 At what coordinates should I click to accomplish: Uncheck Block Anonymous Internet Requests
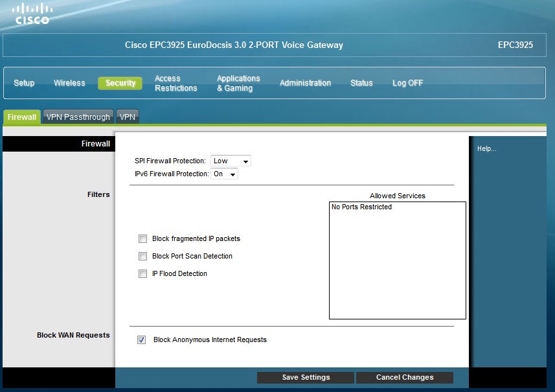(x=142, y=340)
